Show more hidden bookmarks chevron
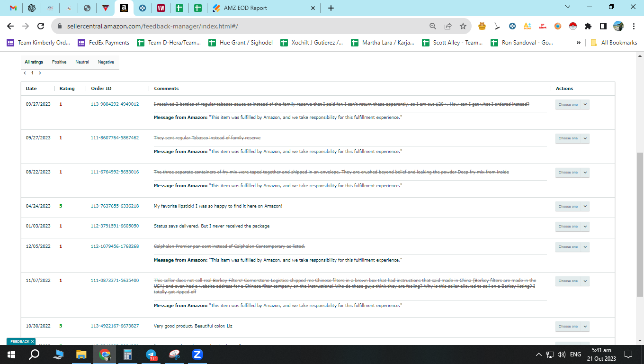 [578, 43]
